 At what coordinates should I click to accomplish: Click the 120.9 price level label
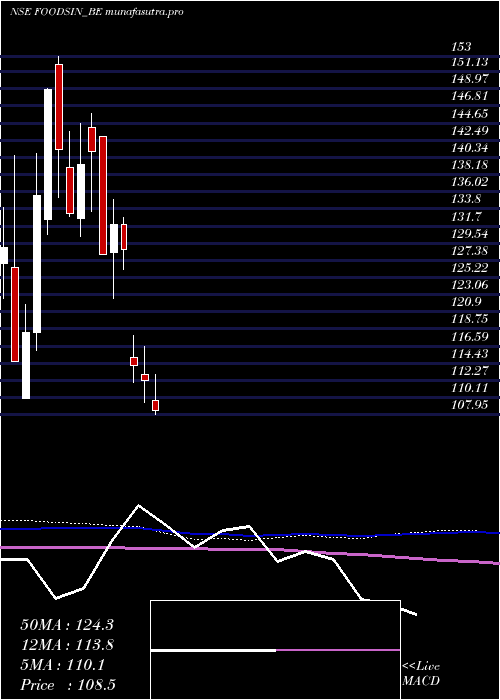coord(467,302)
